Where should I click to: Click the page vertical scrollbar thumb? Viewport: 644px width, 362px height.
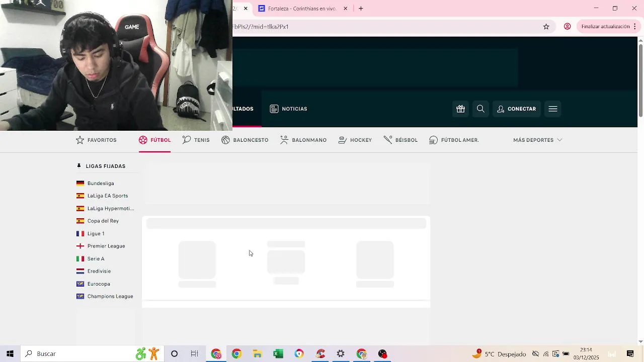tap(640, 80)
